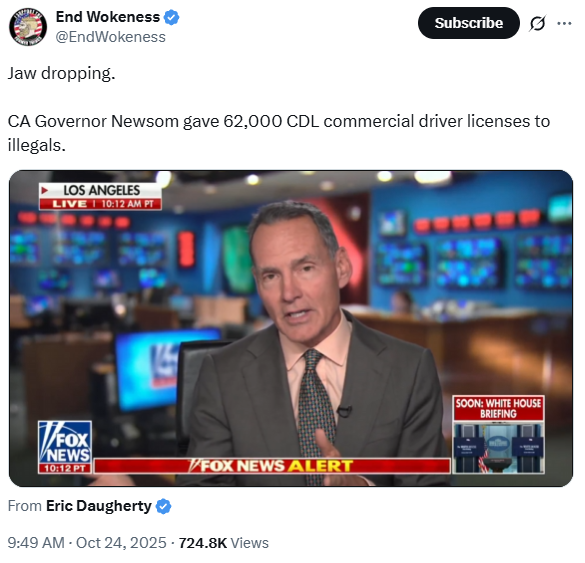Click the End Wokeness display name
585x563 pixels.
point(108,17)
